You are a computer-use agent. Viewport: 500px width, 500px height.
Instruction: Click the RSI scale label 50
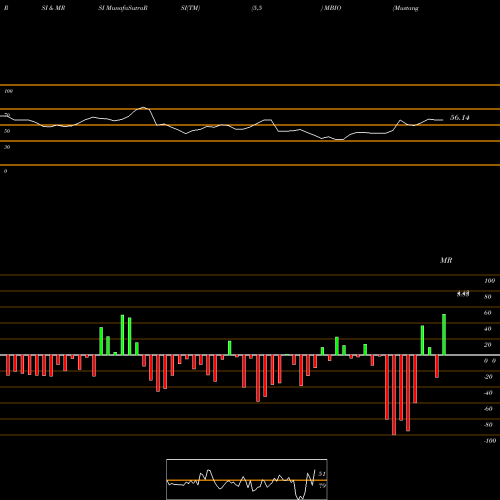coord(7,131)
